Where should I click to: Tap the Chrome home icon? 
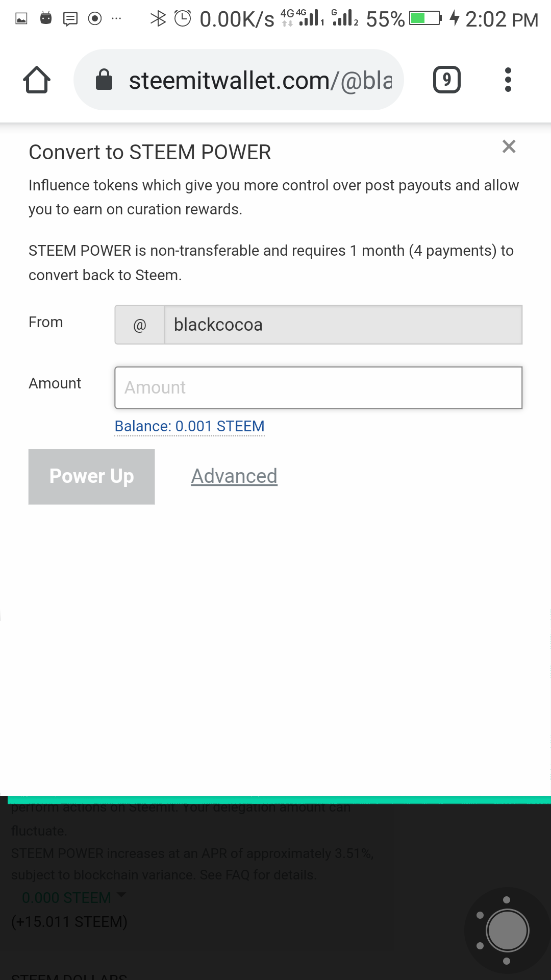(x=37, y=80)
